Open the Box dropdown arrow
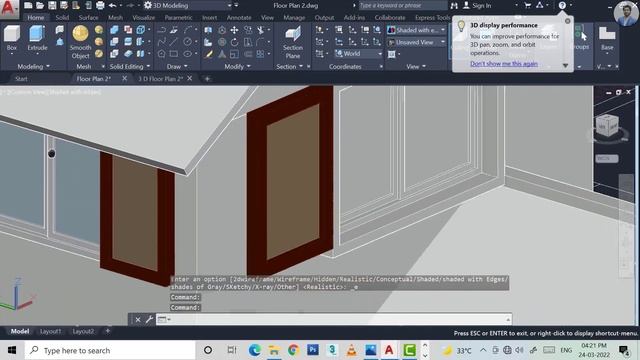Screen dimensions: 640x360 point(11,54)
